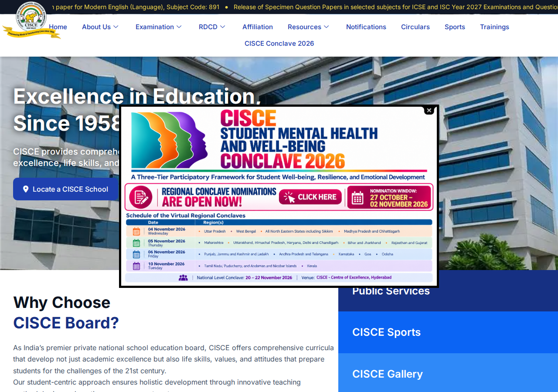
Task: Click 'Schedule of the Virtual Regional Conclaves' heading
Action: click(186, 216)
